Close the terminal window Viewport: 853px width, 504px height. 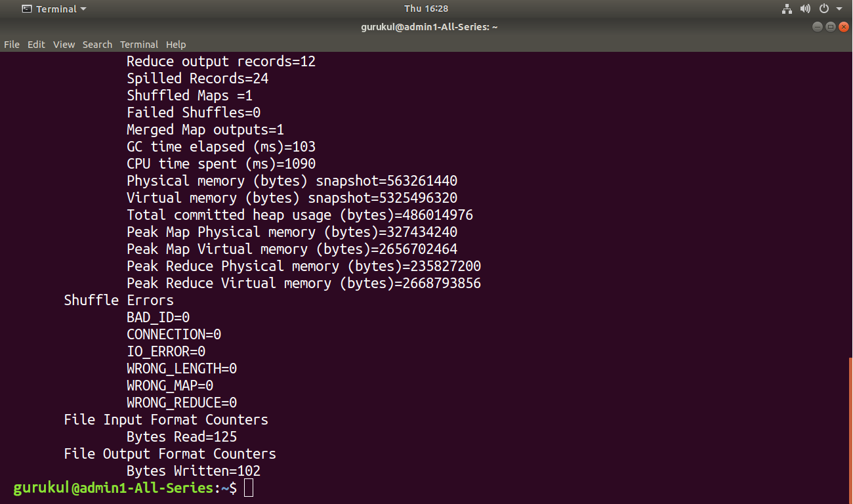pos(843,27)
